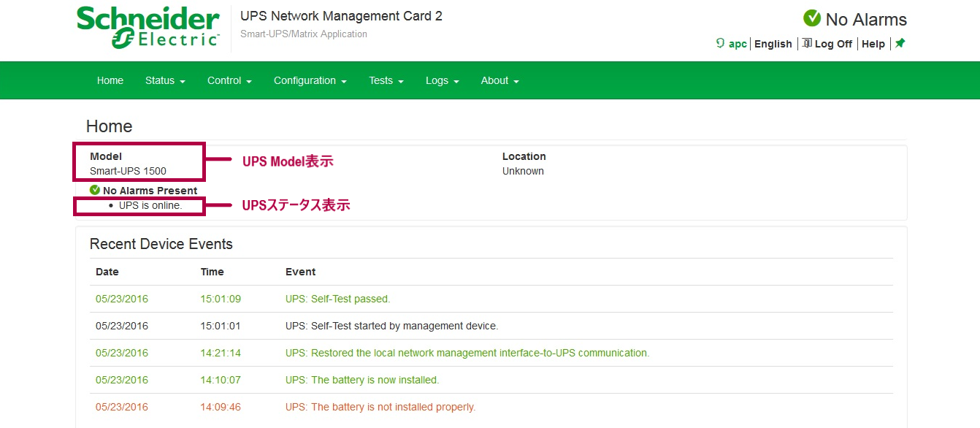Click Self-Test started by management device event
Image resolution: width=980 pixels, height=428 pixels.
392,326
